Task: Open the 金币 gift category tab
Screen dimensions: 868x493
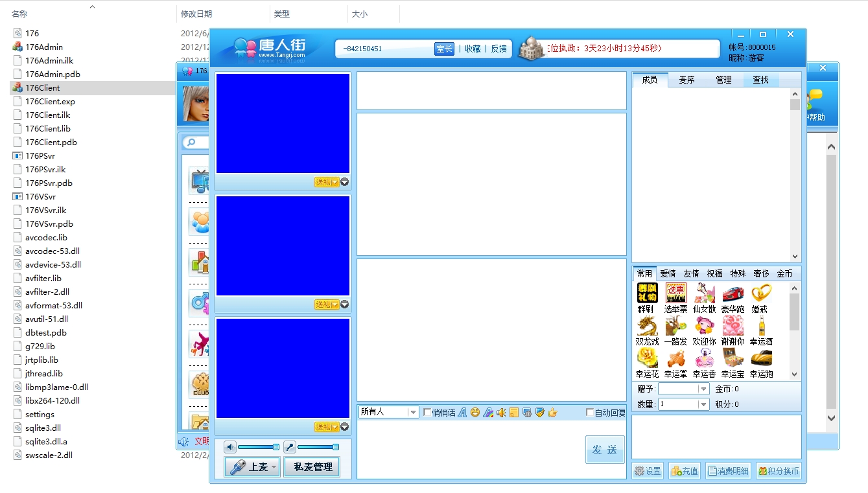Action: [784, 273]
